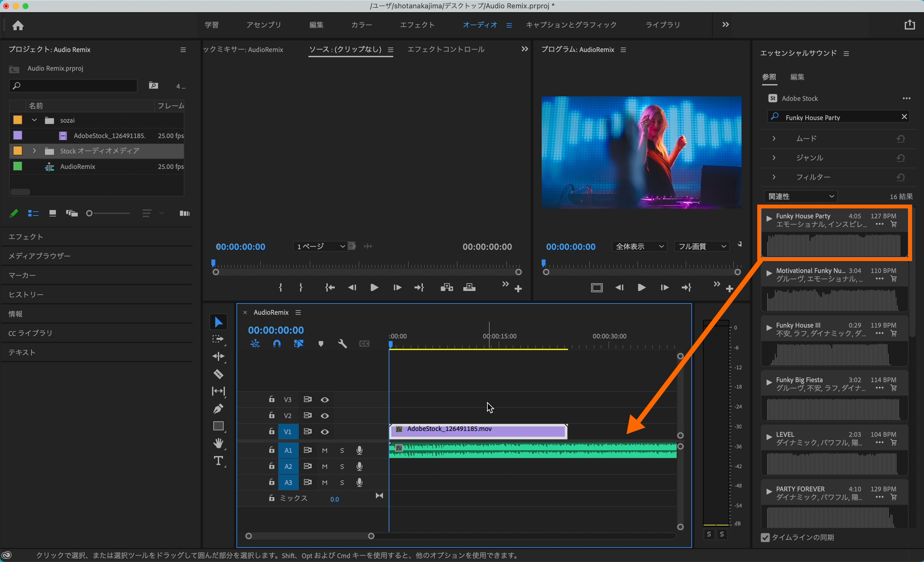Select the Hand tool
The width and height of the screenshot is (924, 562).
point(218,443)
